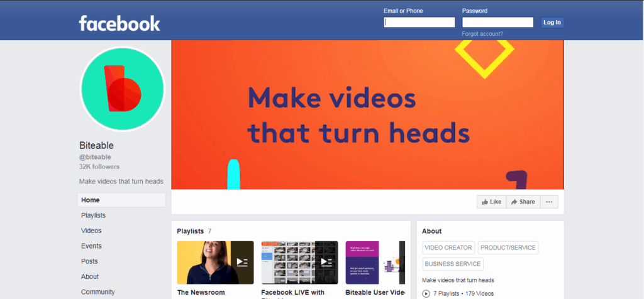The height and width of the screenshot is (299, 644).
Task: Click 7 Playlists • 179 Videos text
Action: pyautogui.click(x=464, y=294)
